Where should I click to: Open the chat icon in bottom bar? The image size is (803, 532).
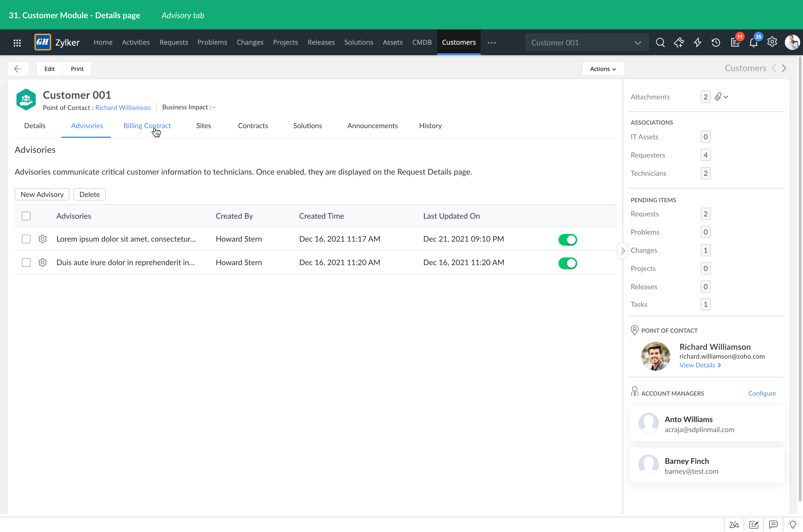pos(773,525)
